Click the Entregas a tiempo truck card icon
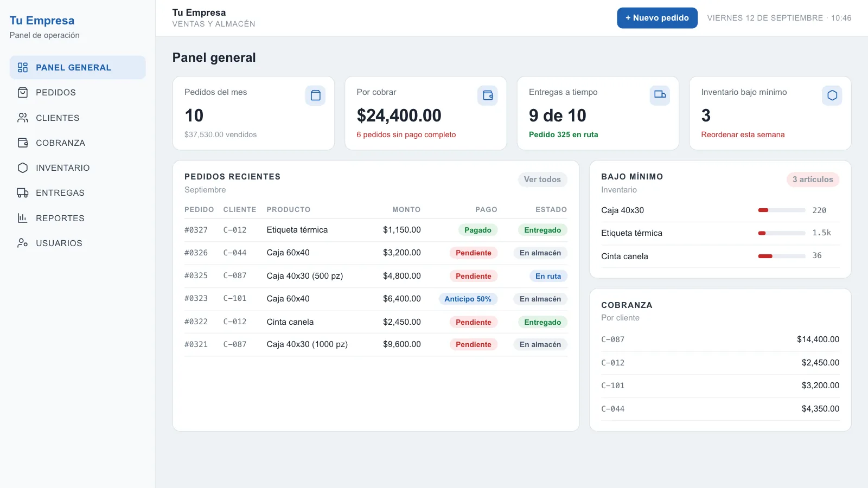This screenshot has height=488, width=868. (660, 95)
